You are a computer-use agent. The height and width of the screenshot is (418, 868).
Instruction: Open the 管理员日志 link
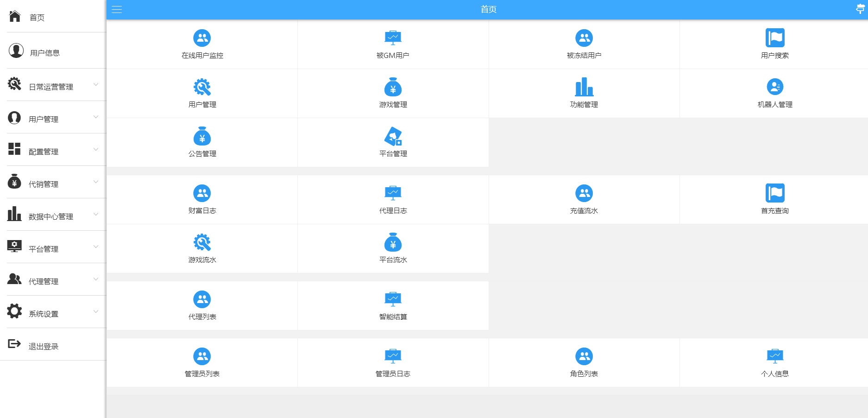393,374
